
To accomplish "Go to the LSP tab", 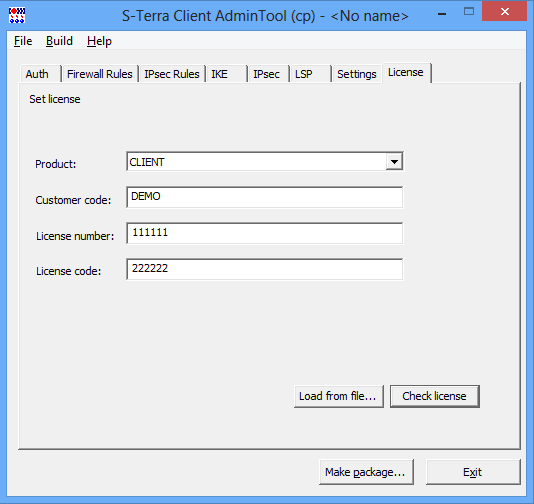I will (310, 74).
